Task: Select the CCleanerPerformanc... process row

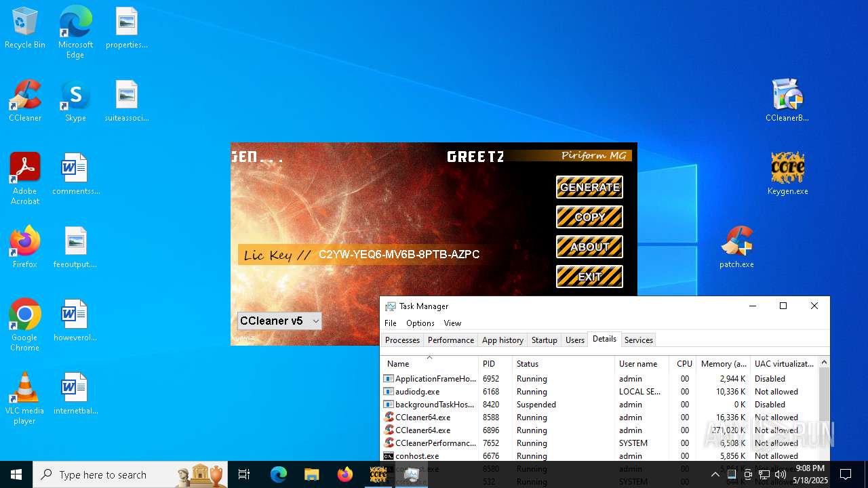Action: point(599,443)
